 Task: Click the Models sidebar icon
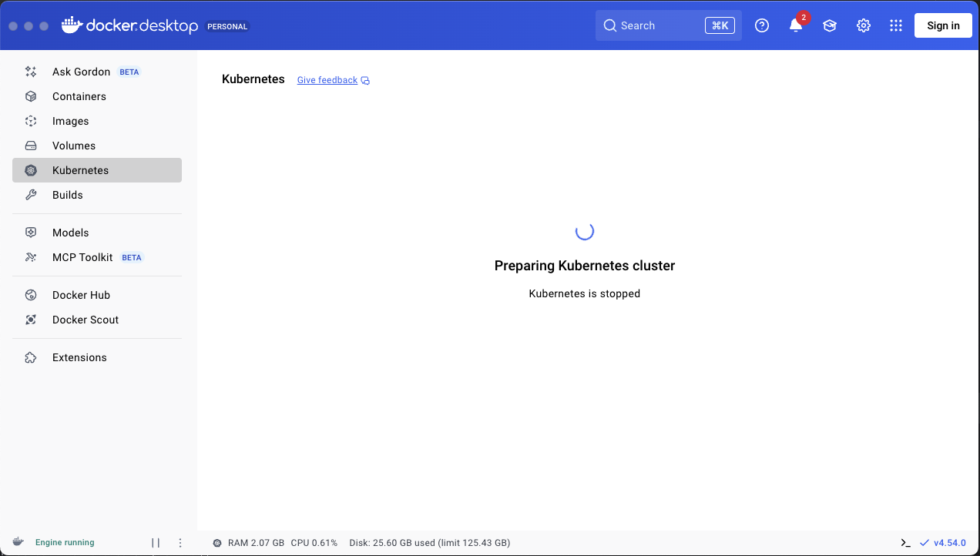(31, 233)
